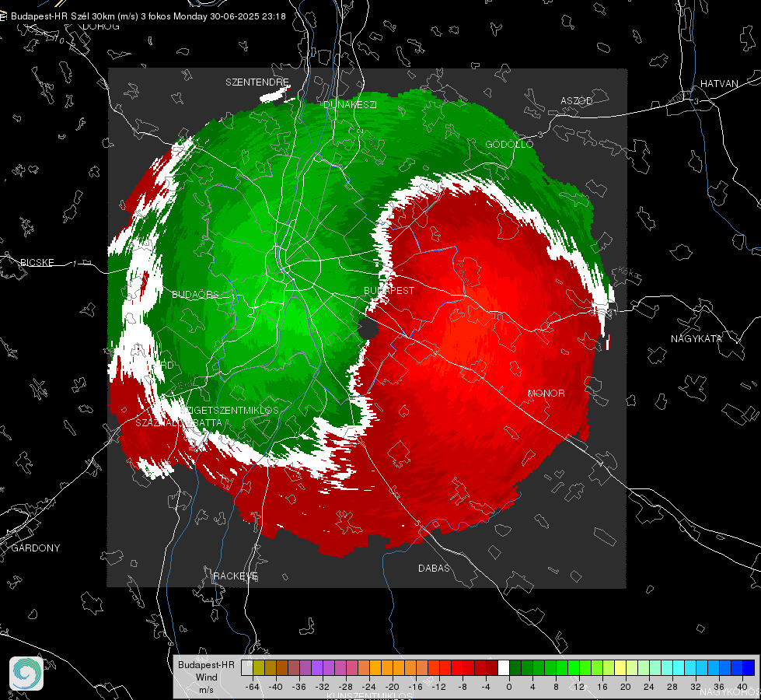Click the BUDAÖRS town label
Screen dimensions: 761x700
[195, 295]
